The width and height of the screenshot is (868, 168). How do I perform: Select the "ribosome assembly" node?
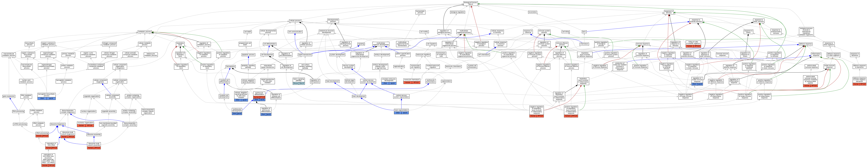(94, 135)
